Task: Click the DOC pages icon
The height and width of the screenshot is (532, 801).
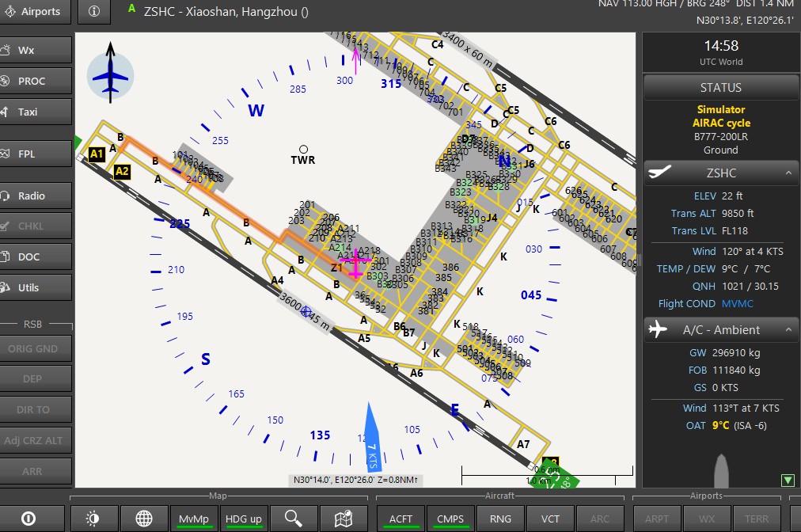Action: click(5, 256)
